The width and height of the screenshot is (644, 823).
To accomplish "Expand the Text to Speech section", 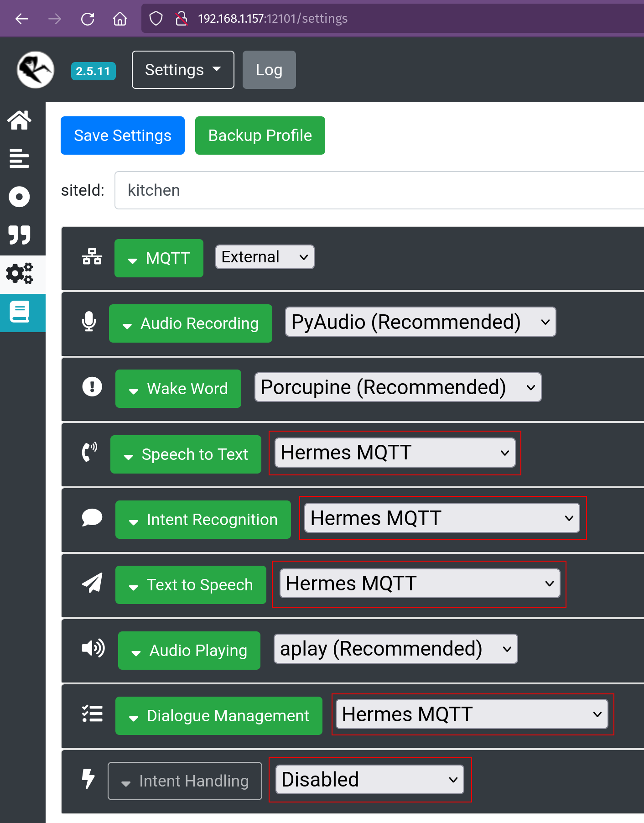I will coord(191,585).
